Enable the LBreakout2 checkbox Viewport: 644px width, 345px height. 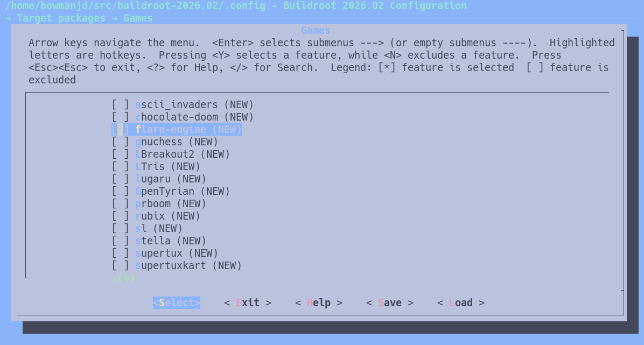point(121,154)
